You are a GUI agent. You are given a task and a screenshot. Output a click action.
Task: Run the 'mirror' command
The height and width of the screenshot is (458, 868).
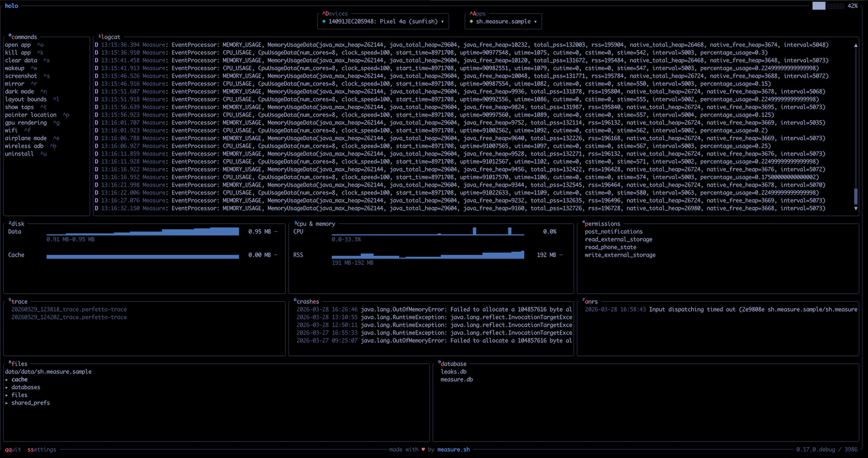[21, 84]
